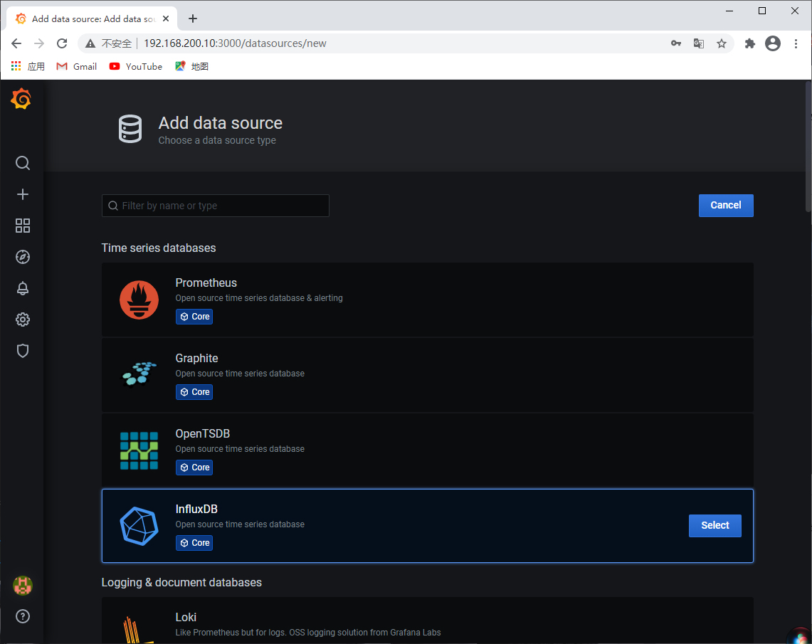Click the Prometheus title text
The height and width of the screenshot is (644, 812).
click(206, 283)
